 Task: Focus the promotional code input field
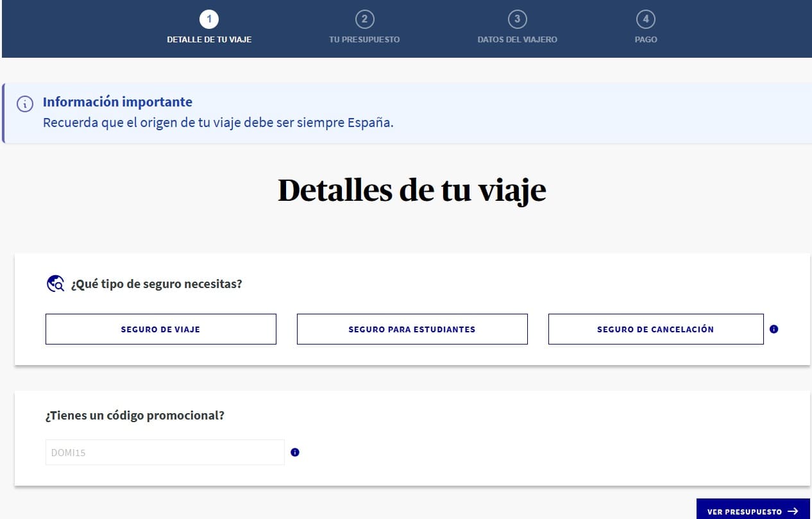[165, 452]
